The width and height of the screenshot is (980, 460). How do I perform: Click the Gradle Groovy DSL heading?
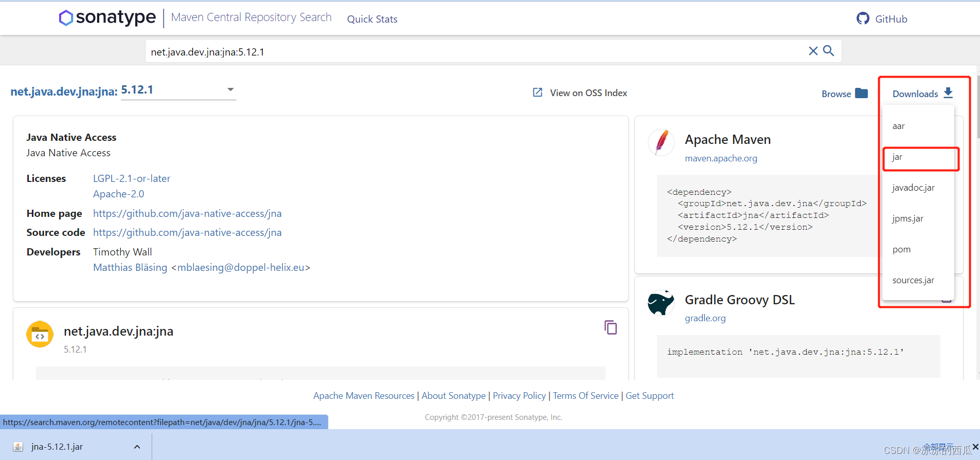(x=739, y=300)
